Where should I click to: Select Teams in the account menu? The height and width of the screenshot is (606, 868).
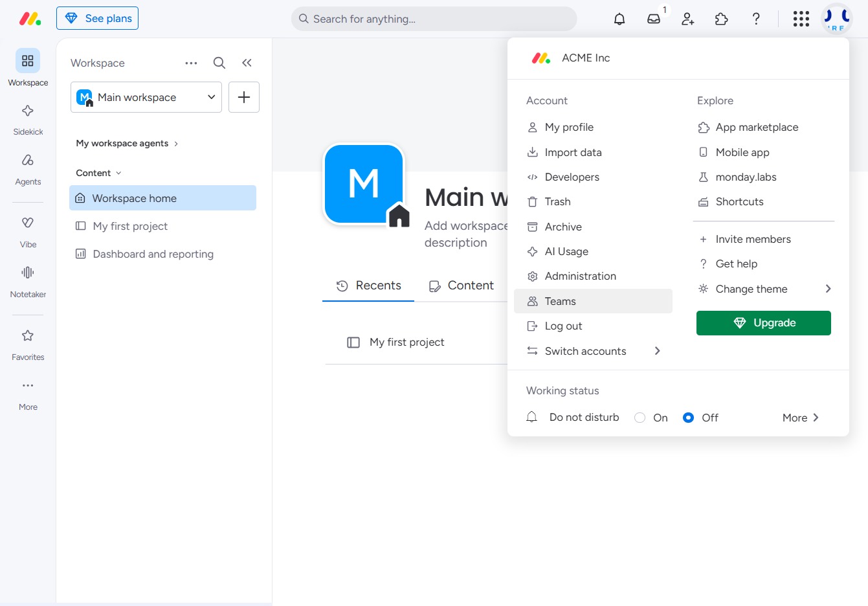[x=593, y=301]
